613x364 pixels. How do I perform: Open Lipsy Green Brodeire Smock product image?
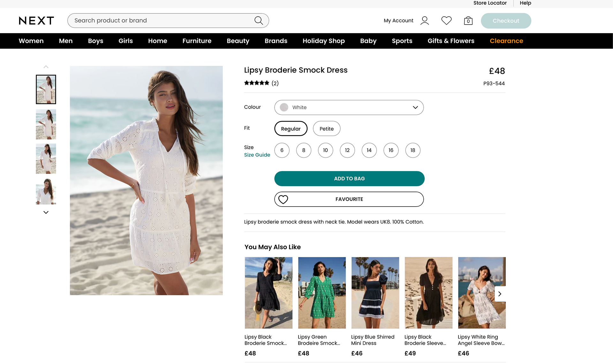pyautogui.click(x=322, y=293)
